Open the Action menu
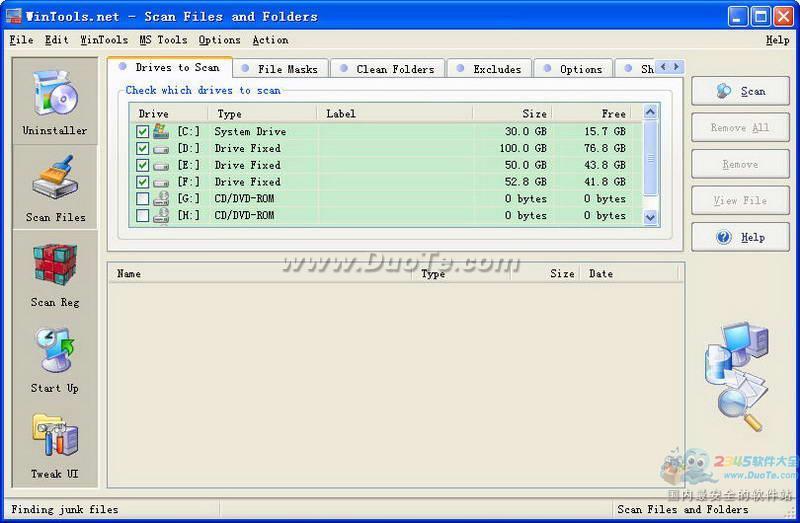Screen dimensions: 800x523 coord(270,40)
